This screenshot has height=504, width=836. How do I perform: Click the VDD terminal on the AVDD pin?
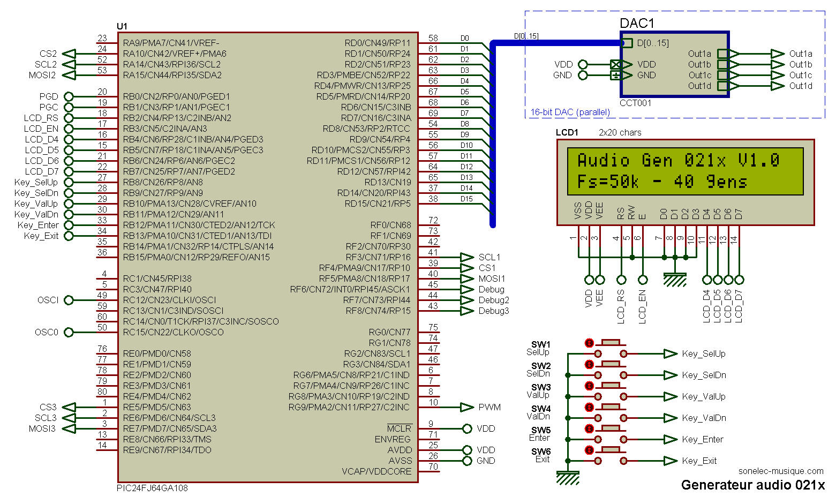pos(467,450)
